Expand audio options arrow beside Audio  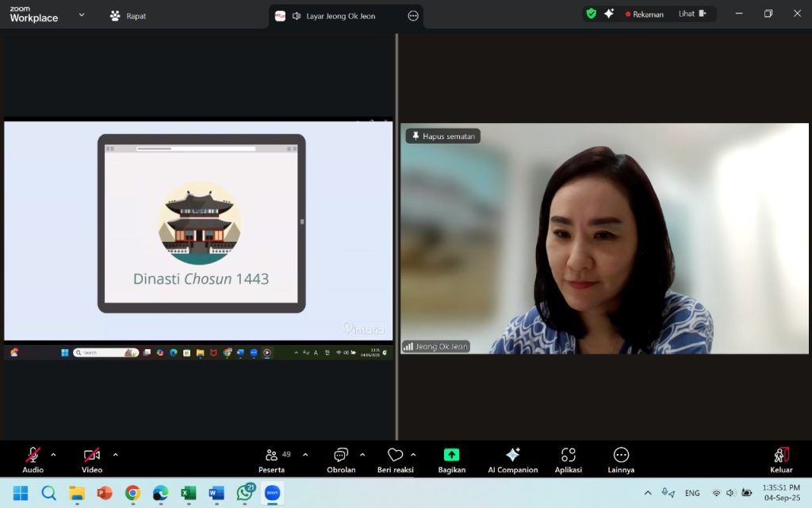tap(54, 455)
